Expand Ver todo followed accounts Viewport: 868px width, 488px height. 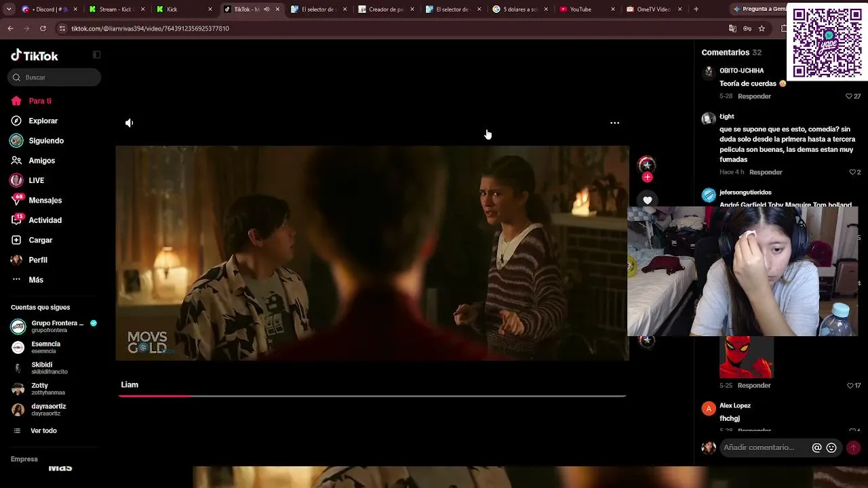[x=43, y=431]
